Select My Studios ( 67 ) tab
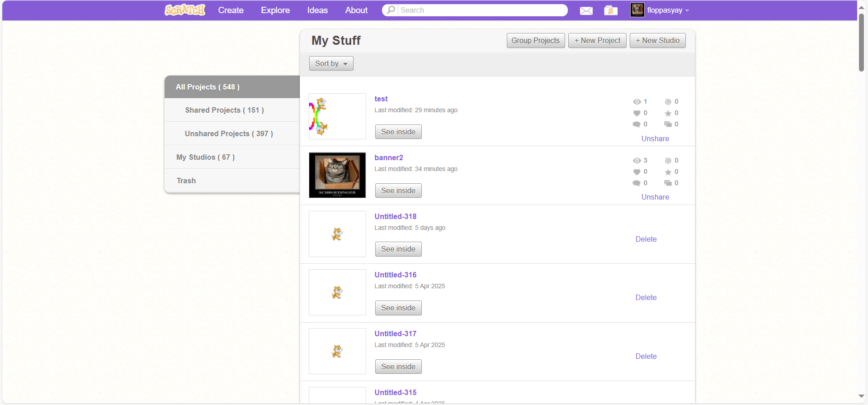The image size is (868, 405). click(x=232, y=157)
